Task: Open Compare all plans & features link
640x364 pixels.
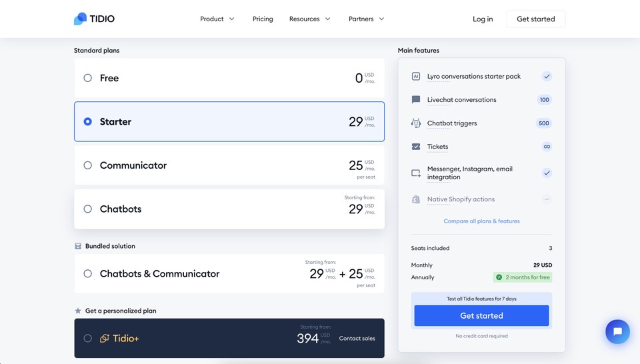Action: pos(481,221)
